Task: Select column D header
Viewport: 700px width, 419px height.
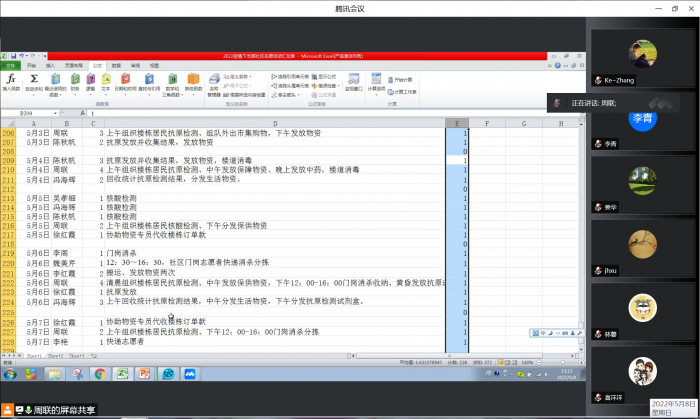Action: point(275,124)
